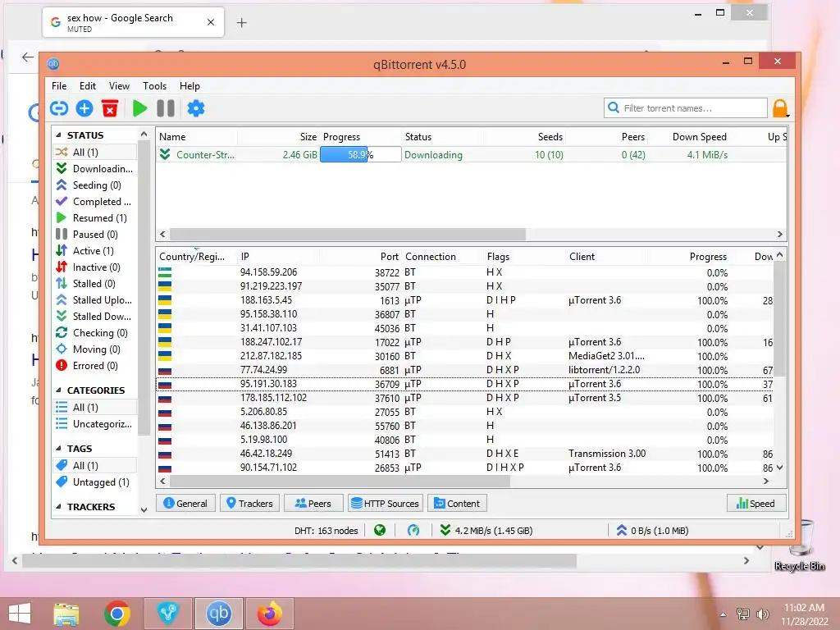Collapse the TRACKERS section
Screen dimensions: 840x630
pos(58,506)
